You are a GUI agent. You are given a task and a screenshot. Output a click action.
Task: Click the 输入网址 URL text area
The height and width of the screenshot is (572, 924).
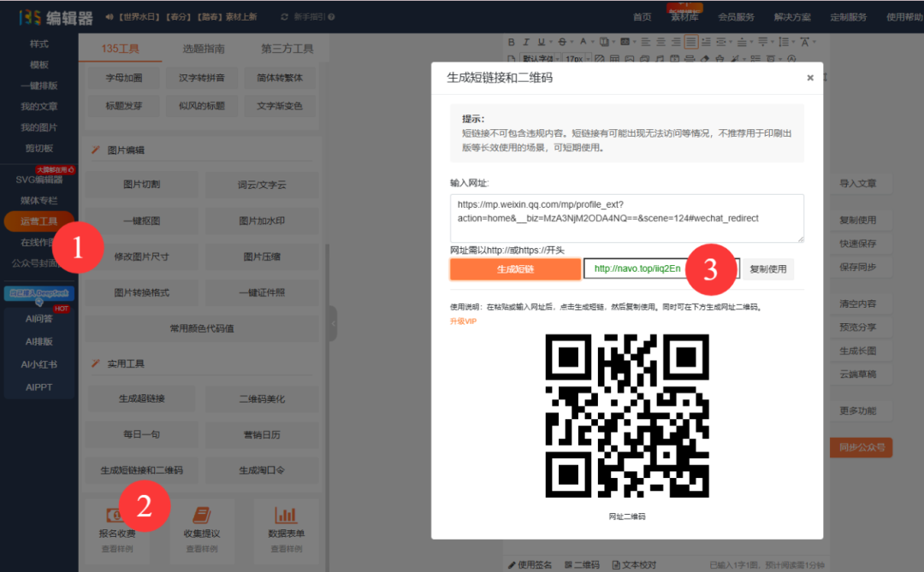(627, 218)
